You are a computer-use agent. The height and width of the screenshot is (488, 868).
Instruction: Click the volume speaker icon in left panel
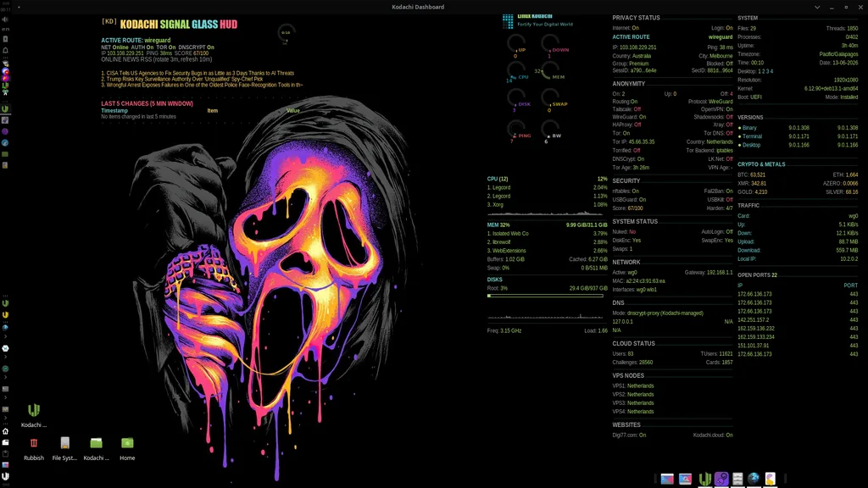(5, 19)
